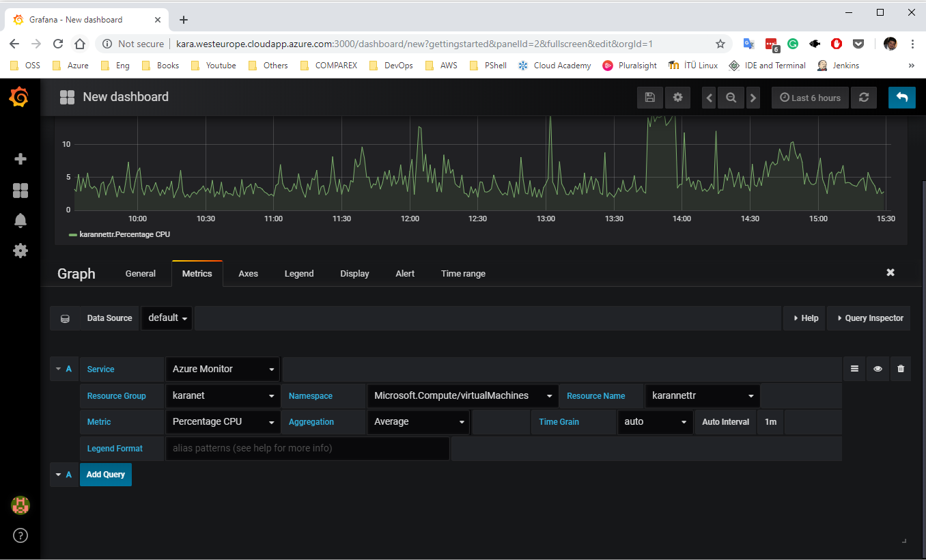Viewport: 926px width, 560px height.
Task: Refresh the dashboard with refresh icon
Action: tap(864, 98)
